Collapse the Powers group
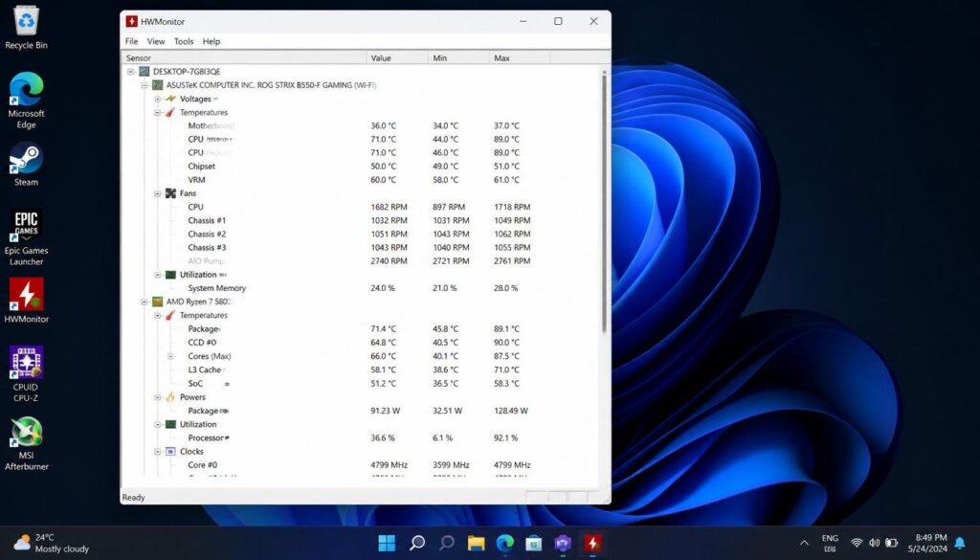980x560 pixels. click(158, 397)
